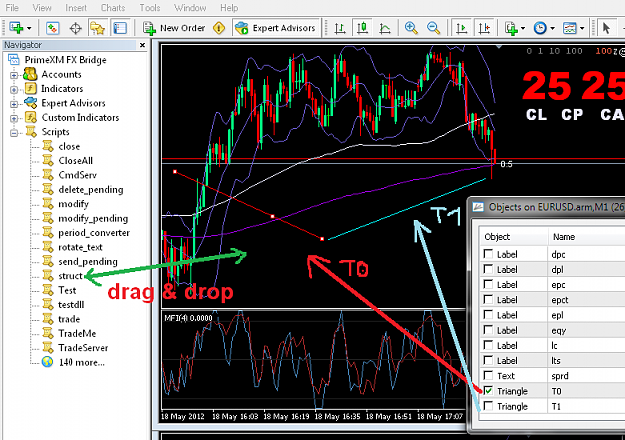Click the globe icon beside 140 more
The height and width of the screenshot is (440, 625).
pos(47,362)
